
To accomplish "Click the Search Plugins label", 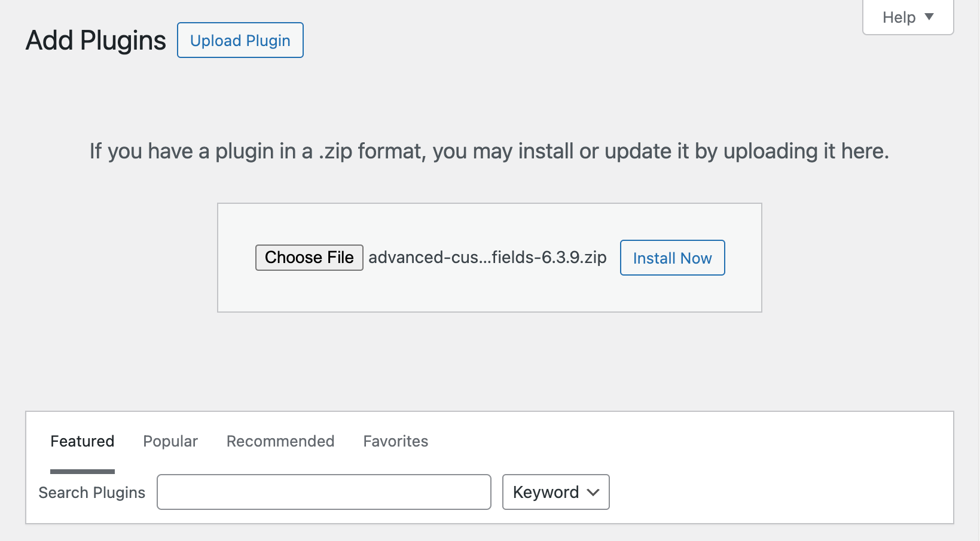I will pyautogui.click(x=91, y=492).
